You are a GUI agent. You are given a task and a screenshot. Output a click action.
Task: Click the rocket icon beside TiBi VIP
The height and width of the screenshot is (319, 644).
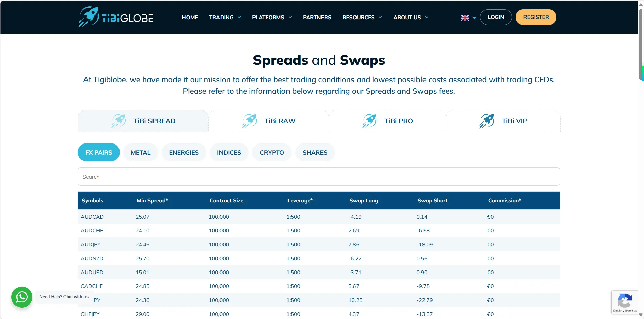pyautogui.click(x=487, y=121)
